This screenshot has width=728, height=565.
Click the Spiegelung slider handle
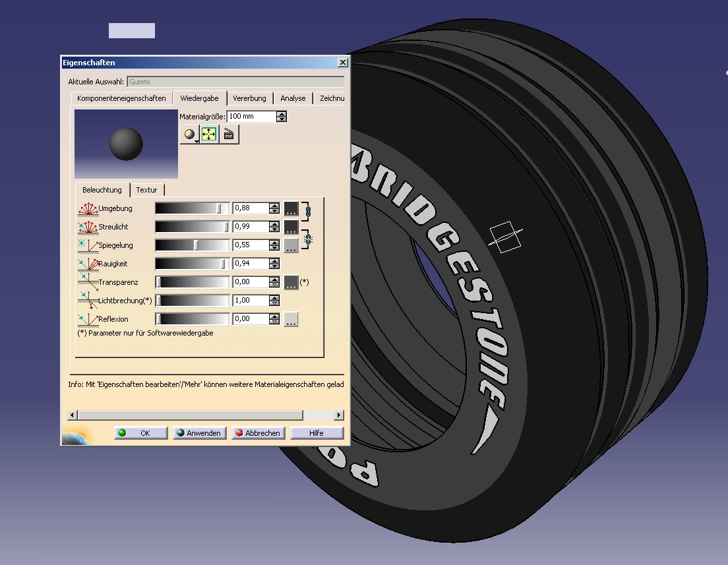click(x=196, y=245)
